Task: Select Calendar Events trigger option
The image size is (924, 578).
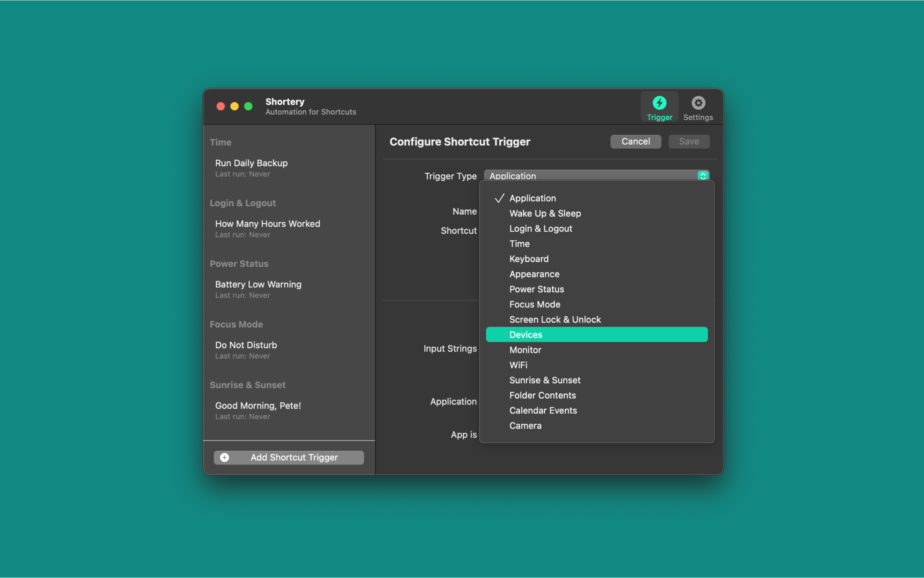Action: pyautogui.click(x=543, y=410)
